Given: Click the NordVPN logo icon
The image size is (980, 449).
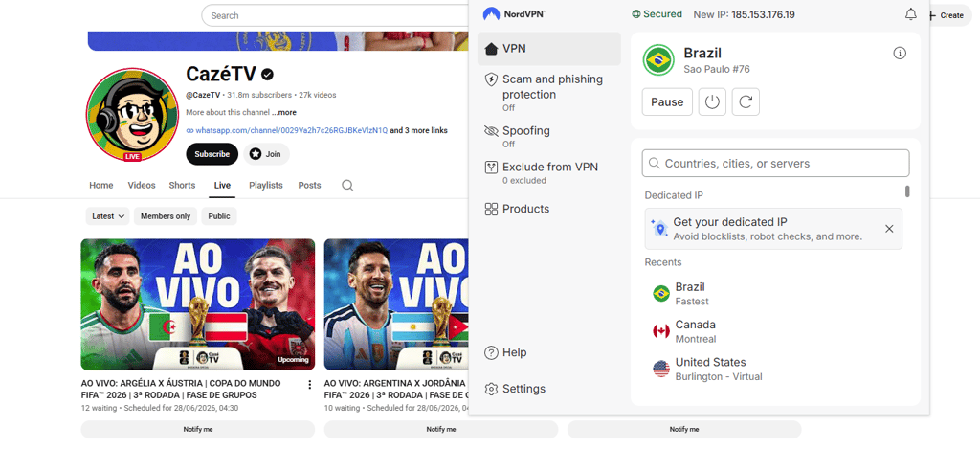Looking at the screenshot, I should [x=491, y=14].
